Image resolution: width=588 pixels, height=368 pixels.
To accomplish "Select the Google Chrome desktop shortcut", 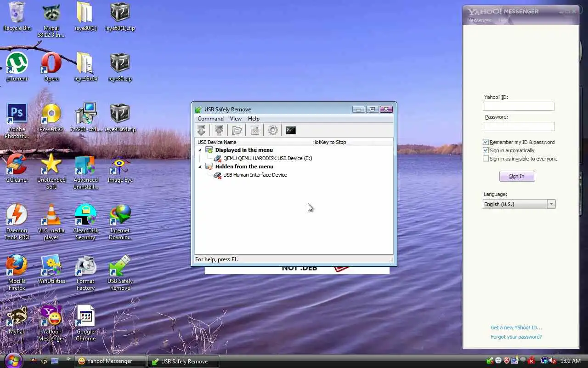I will pos(85,323).
